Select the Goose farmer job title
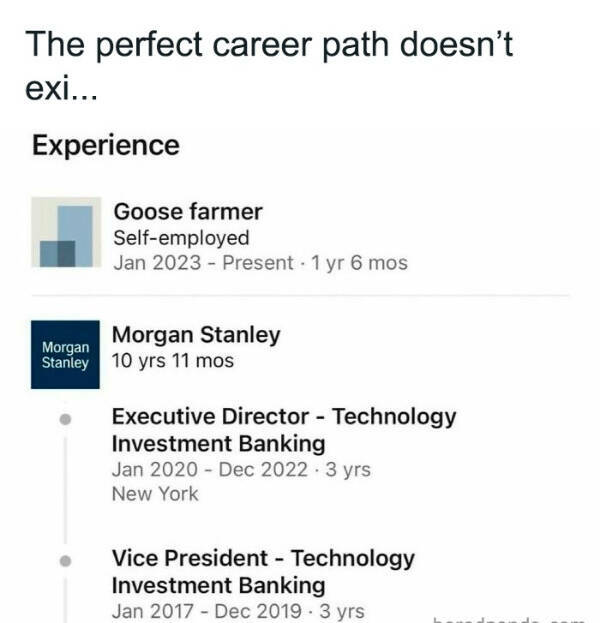Screen dimensions: 600x623 (x=188, y=211)
